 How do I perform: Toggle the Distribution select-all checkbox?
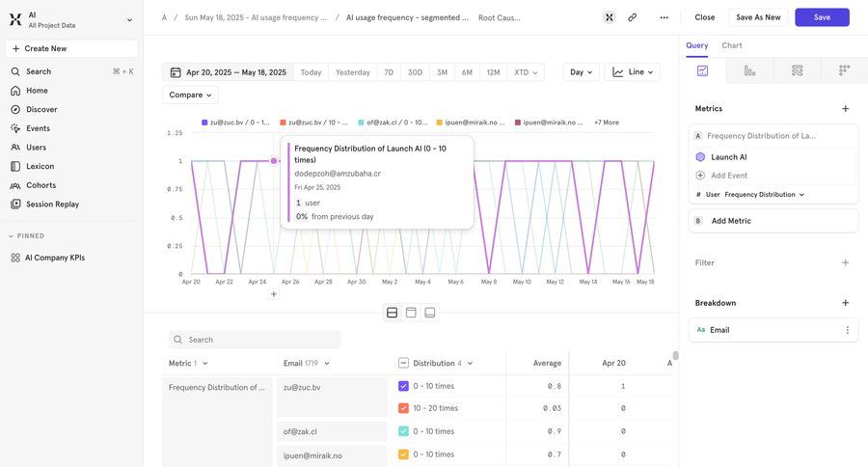pos(403,364)
